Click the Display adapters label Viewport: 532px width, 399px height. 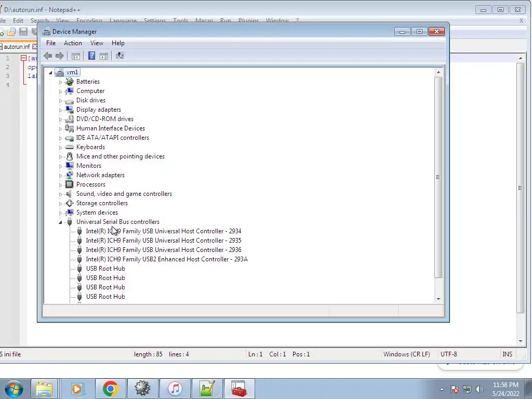click(99, 110)
